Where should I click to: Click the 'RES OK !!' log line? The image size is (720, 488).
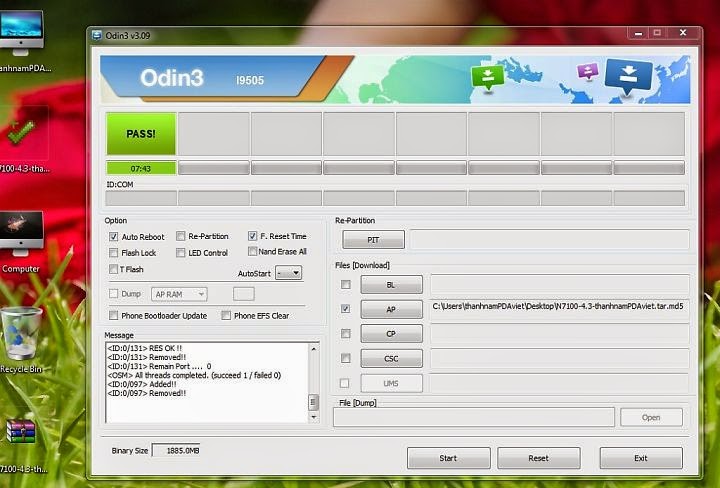144,348
